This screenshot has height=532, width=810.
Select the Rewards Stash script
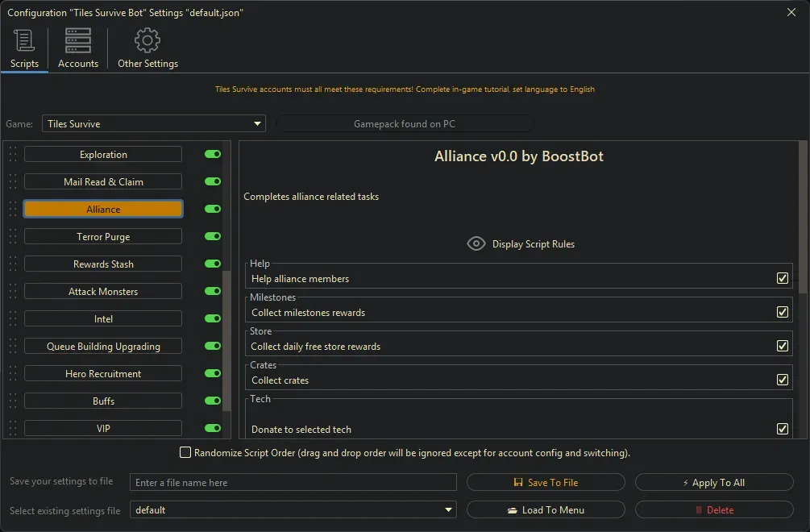coord(103,264)
